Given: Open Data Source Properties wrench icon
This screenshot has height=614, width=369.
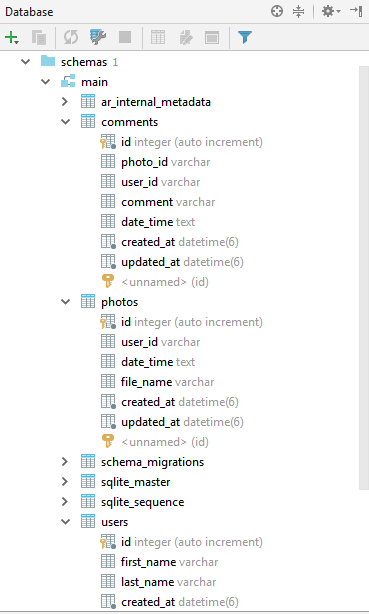Looking at the screenshot, I should click(x=98, y=37).
